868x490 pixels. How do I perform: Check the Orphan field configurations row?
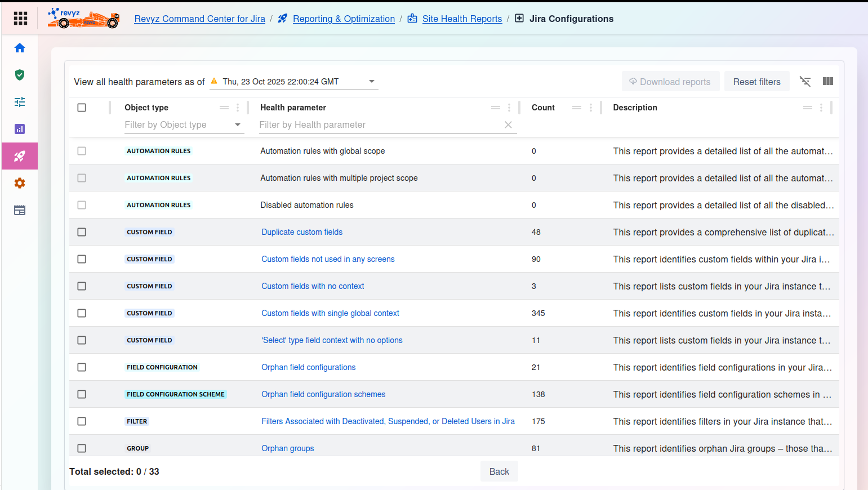pyautogui.click(x=82, y=367)
